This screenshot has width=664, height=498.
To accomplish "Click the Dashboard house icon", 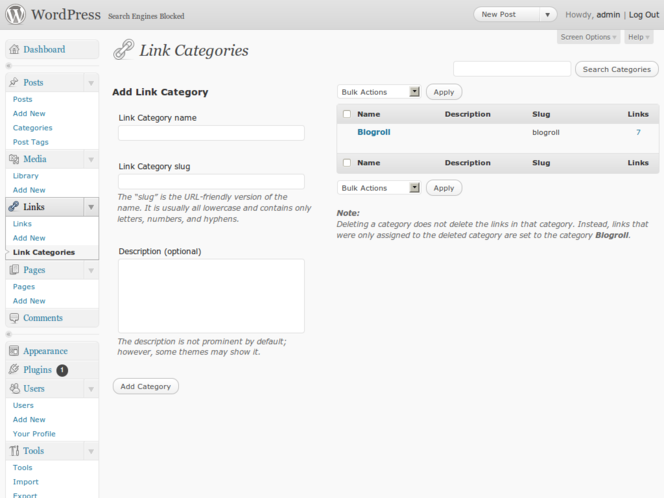I will [x=14, y=50].
